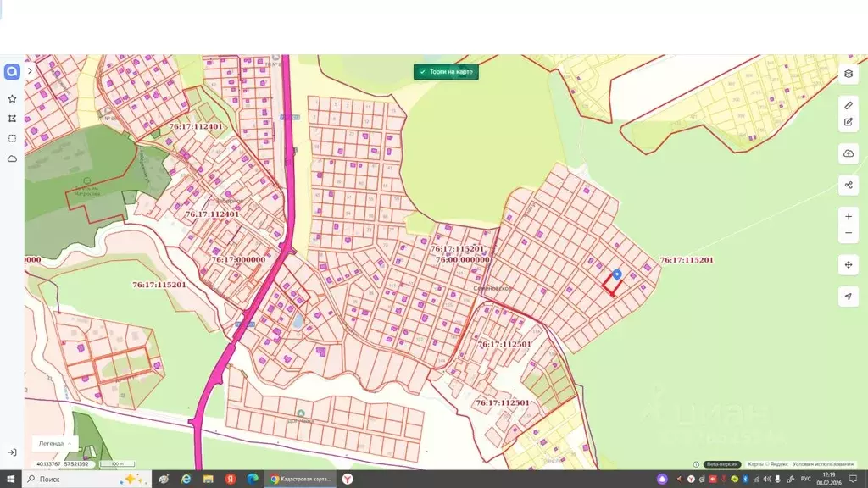Open the 'Условия использования' link

[x=823, y=464]
